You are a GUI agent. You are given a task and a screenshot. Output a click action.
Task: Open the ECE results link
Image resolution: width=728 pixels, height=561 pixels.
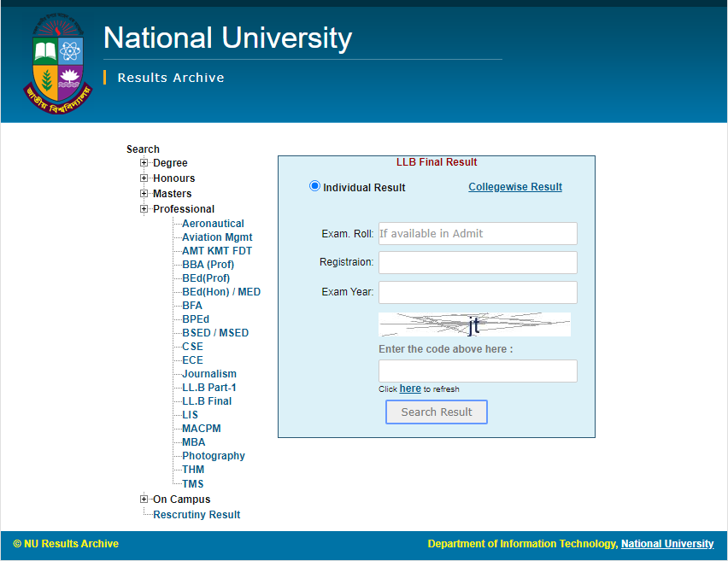tap(192, 360)
